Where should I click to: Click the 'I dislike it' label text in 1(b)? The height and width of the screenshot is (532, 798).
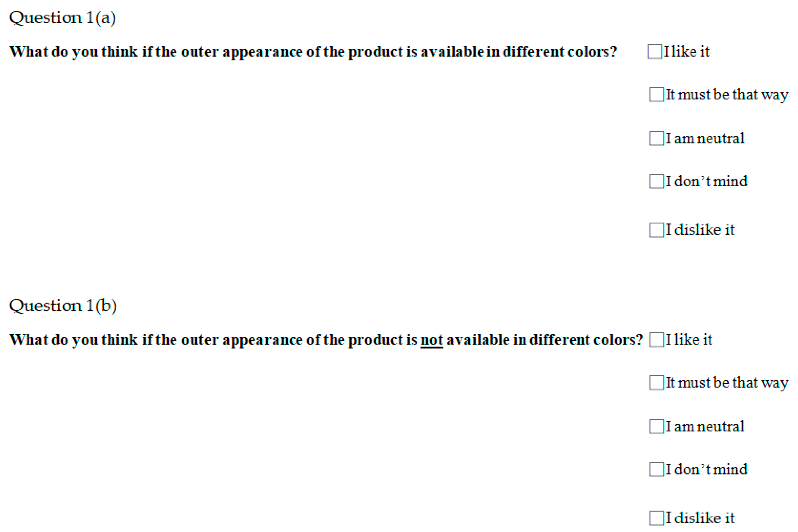coord(700,518)
